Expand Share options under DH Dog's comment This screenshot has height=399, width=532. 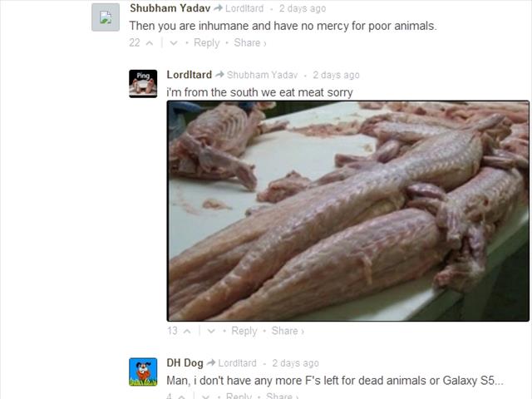[x=282, y=396]
